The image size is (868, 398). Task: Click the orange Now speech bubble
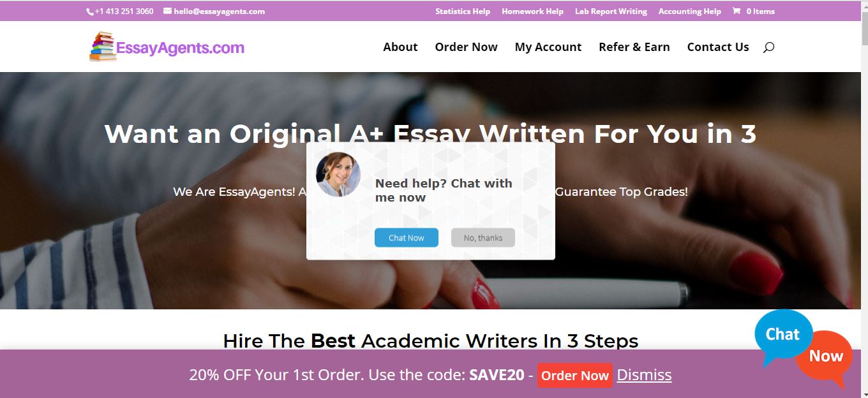coord(826,358)
